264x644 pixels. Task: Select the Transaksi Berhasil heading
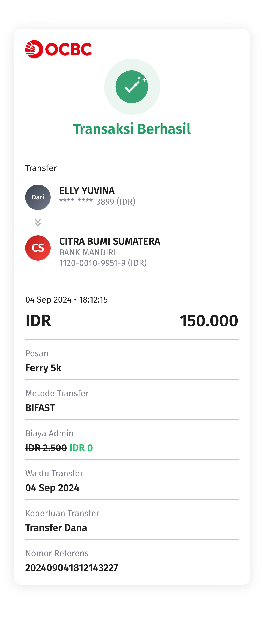[x=132, y=129]
